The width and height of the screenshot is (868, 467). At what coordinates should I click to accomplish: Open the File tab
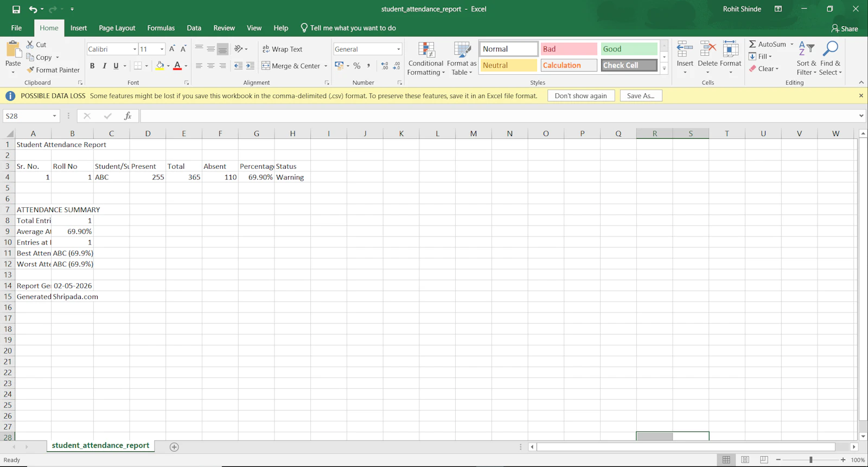16,28
